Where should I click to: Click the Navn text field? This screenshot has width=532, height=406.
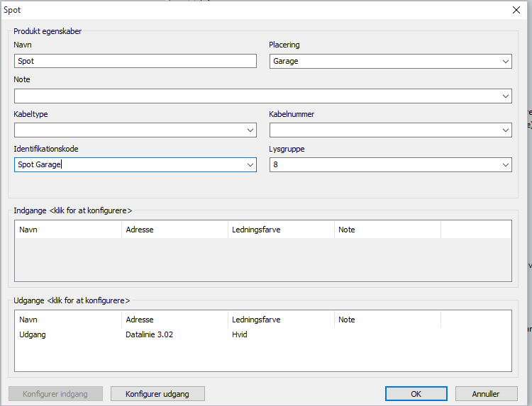point(135,62)
